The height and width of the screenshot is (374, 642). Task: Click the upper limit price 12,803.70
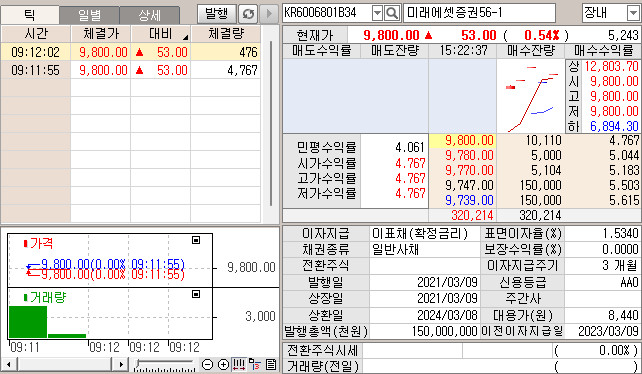click(x=612, y=66)
